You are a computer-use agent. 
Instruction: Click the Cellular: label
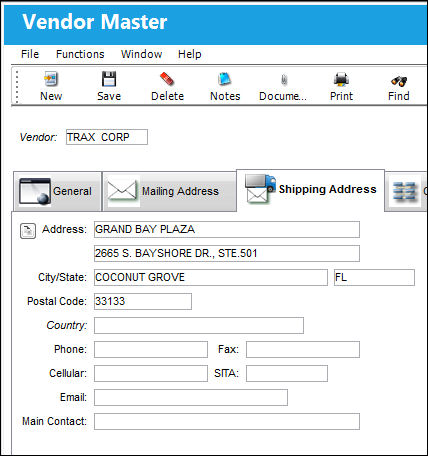[68, 373]
